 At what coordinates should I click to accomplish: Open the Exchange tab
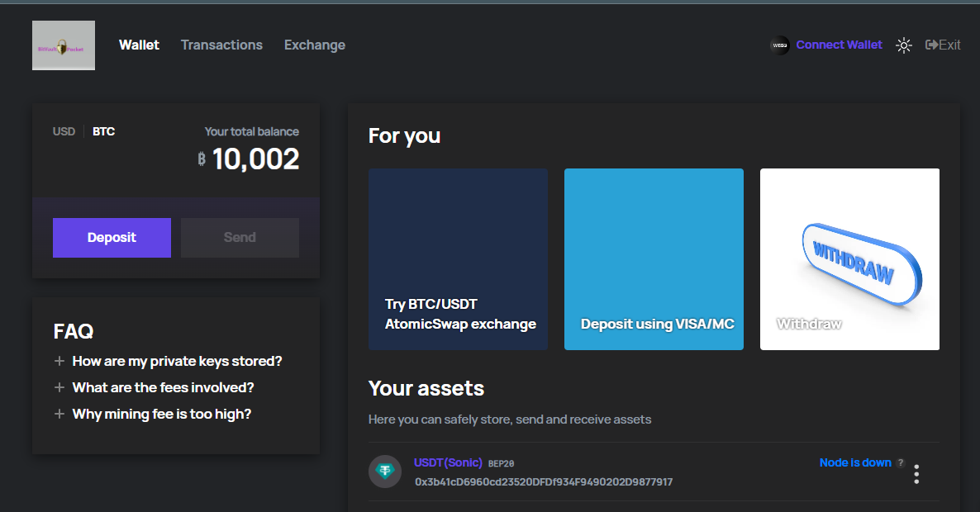point(315,45)
